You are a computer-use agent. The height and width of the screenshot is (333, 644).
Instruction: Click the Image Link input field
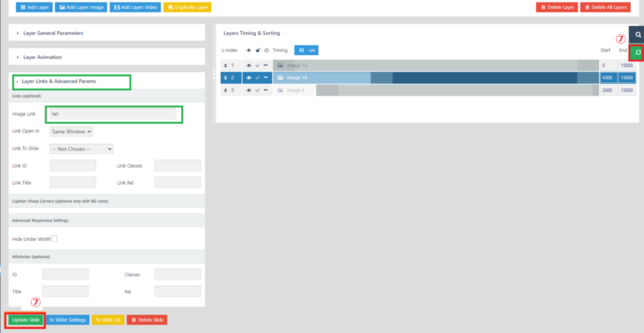pyautogui.click(x=113, y=114)
